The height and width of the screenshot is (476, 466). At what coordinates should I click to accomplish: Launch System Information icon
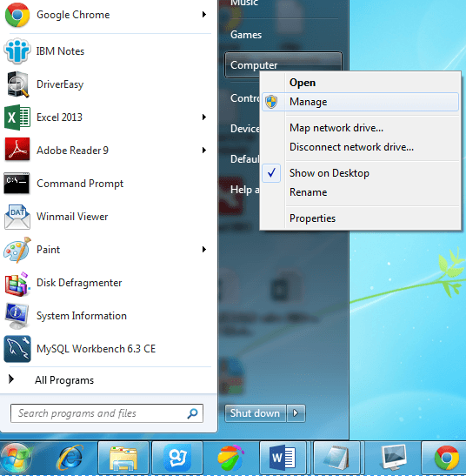click(x=17, y=316)
